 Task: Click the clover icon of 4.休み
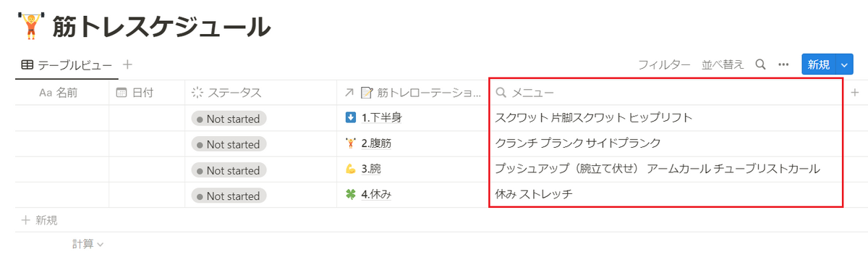[351, 194]
